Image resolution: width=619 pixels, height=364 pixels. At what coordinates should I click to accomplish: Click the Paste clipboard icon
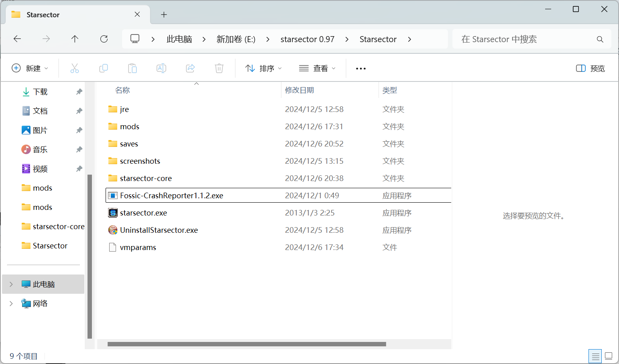coord(132,68)
